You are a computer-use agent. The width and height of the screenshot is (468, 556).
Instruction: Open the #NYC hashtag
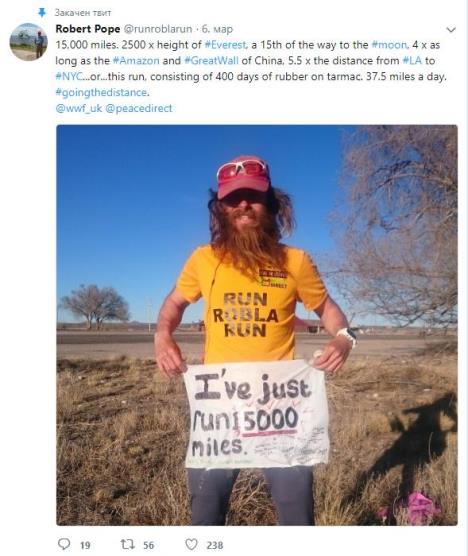point(69,77)
